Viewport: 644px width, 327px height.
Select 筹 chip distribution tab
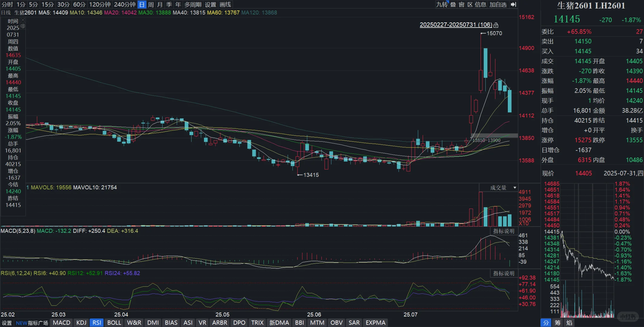point(557,323)
